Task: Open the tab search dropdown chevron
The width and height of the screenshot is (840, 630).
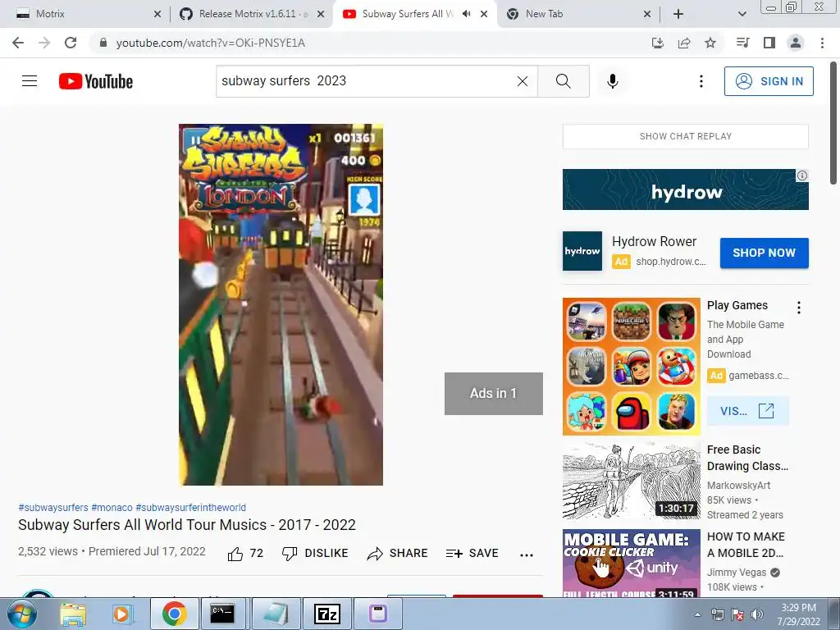Action: point(742,14)
